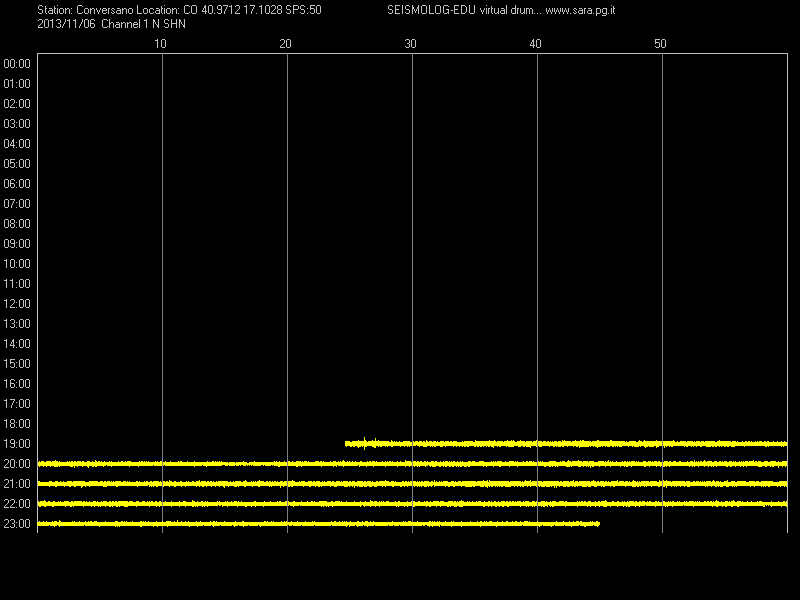Screen dimensions: 800x600
Task: Click the 05:00 hour label
Action: 17,164
